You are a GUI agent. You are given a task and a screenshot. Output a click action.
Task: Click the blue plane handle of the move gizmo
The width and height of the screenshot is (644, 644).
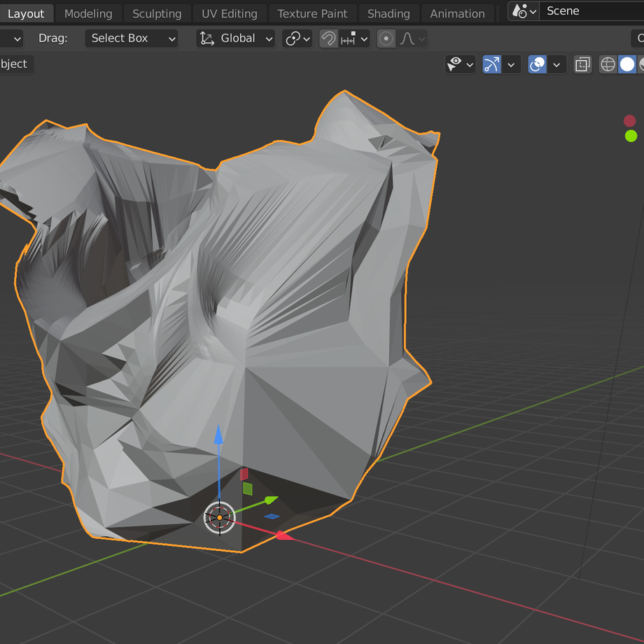[x=272, y=517]
